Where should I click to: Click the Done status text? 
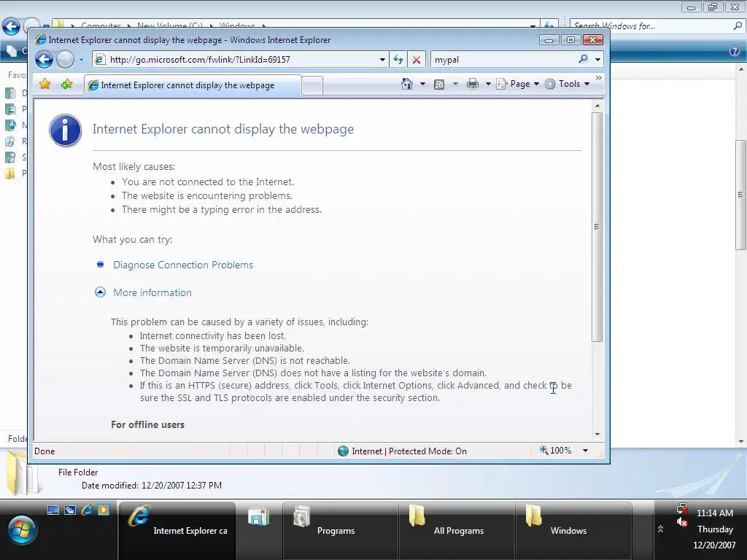[44, 451]
